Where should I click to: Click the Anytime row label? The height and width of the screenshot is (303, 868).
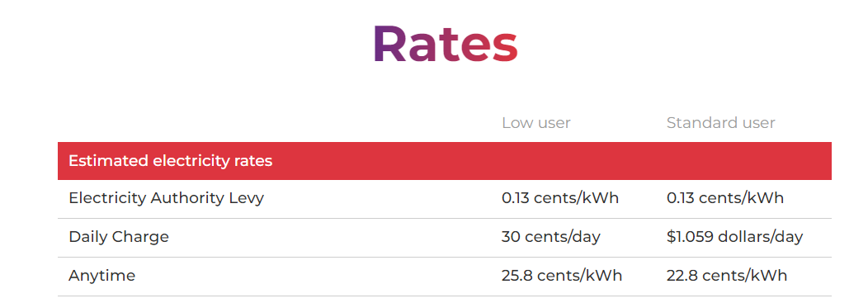click(x=101, y=276)
